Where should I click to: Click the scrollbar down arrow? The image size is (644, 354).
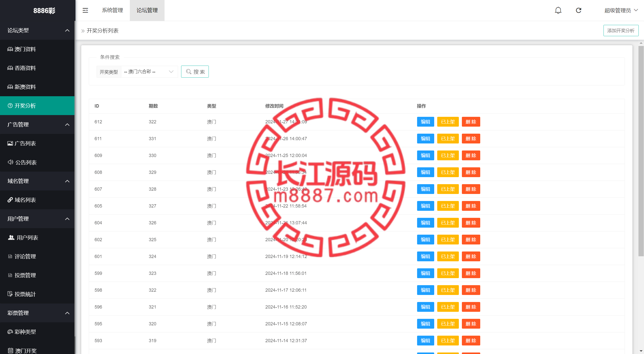coord(641,351)
